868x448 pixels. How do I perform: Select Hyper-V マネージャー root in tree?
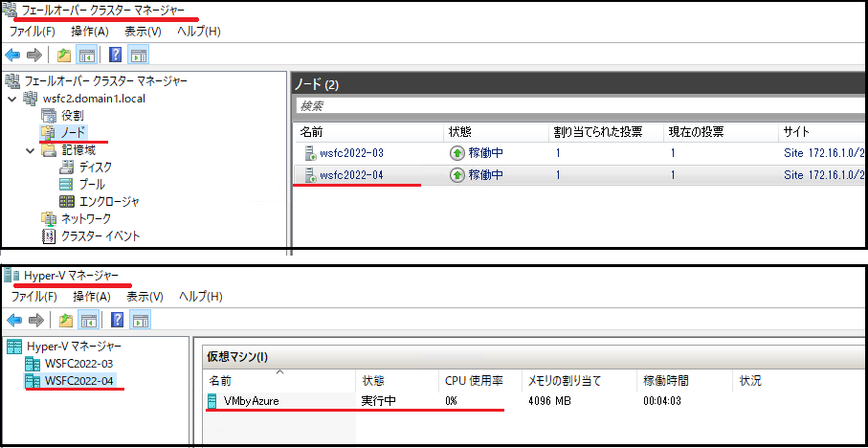[74, 347]
